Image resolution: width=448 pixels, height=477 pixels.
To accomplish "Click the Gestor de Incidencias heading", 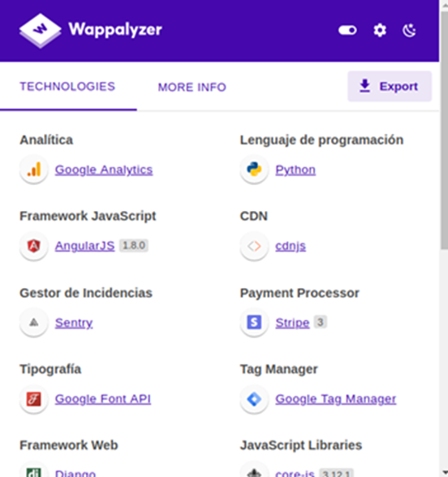I will 86,293.
